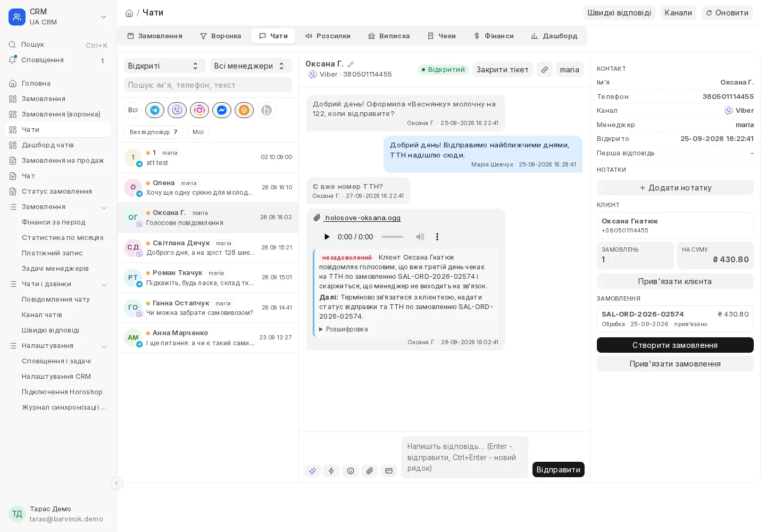Attach a file with the paperclip icon in composer
This screenshot has height=532, width=766.
pos(370,471)
